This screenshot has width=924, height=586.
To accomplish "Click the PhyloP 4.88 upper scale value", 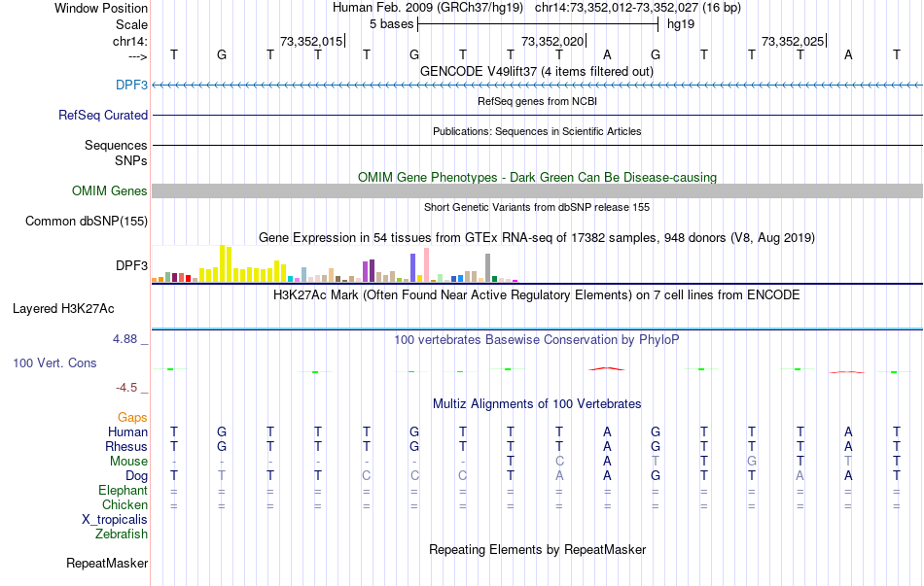I will (x=124, y=339).
